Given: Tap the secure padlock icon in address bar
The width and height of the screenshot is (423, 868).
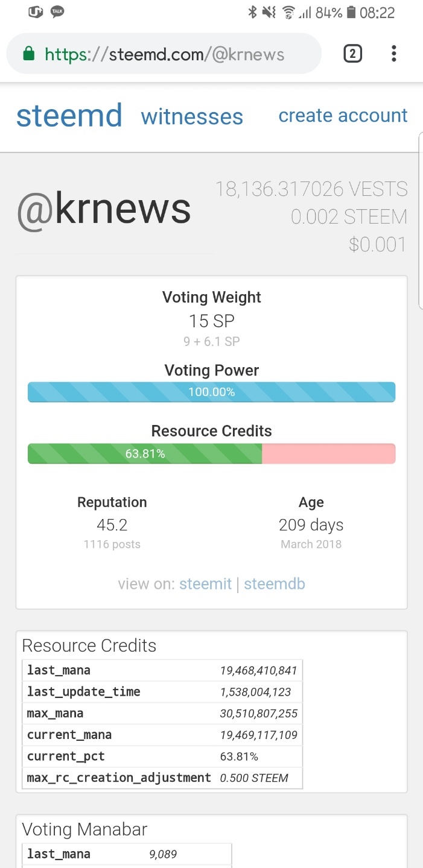Looking at the screenshot, I should (28, 55).
